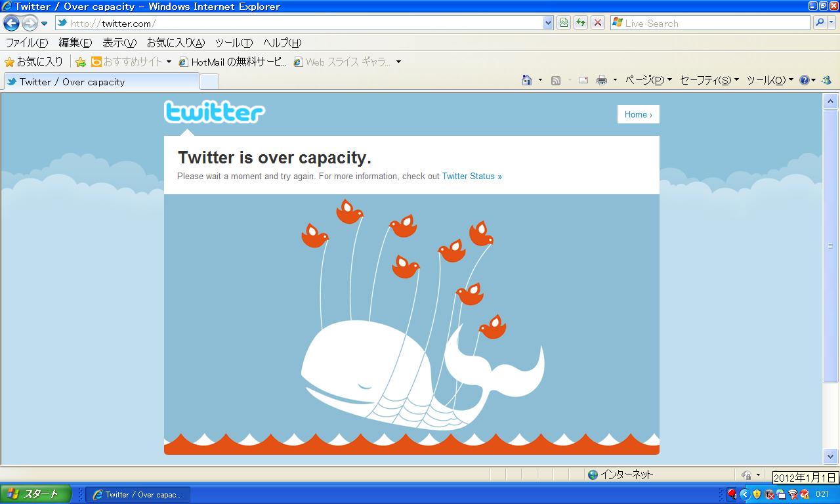Open the スタート Start button
The image size is (840, 504).
[x=35, y=494]
